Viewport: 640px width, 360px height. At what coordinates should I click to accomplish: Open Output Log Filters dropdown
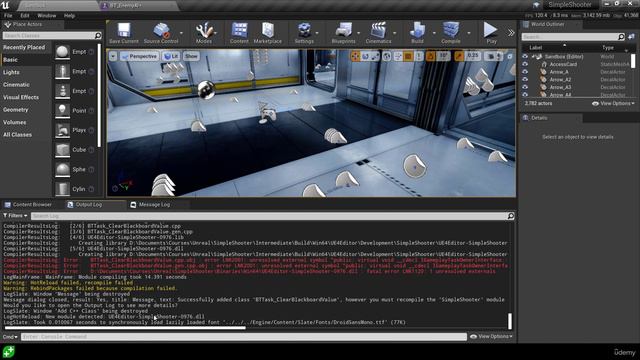click(x=15, y=216)
